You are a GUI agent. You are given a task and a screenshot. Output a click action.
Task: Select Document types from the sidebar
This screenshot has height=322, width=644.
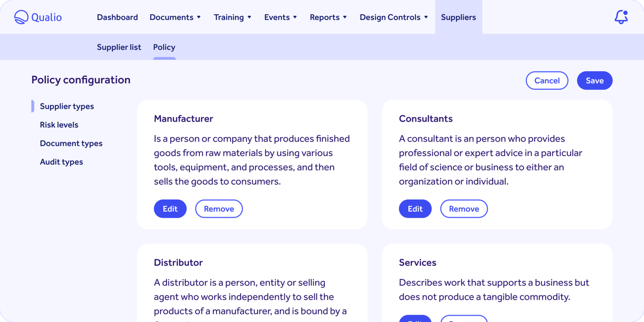coord(71,143)
